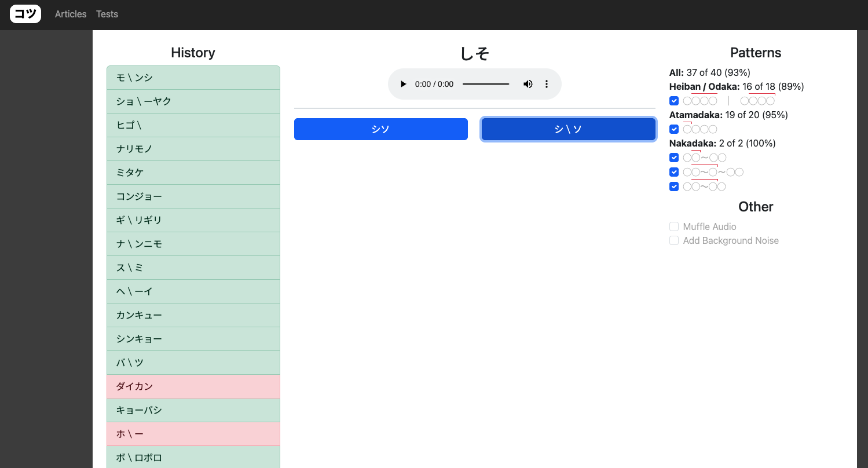This screenshot has height=468, width=868.
Task: Select history entry ミタケ
Action: (193, 173)
